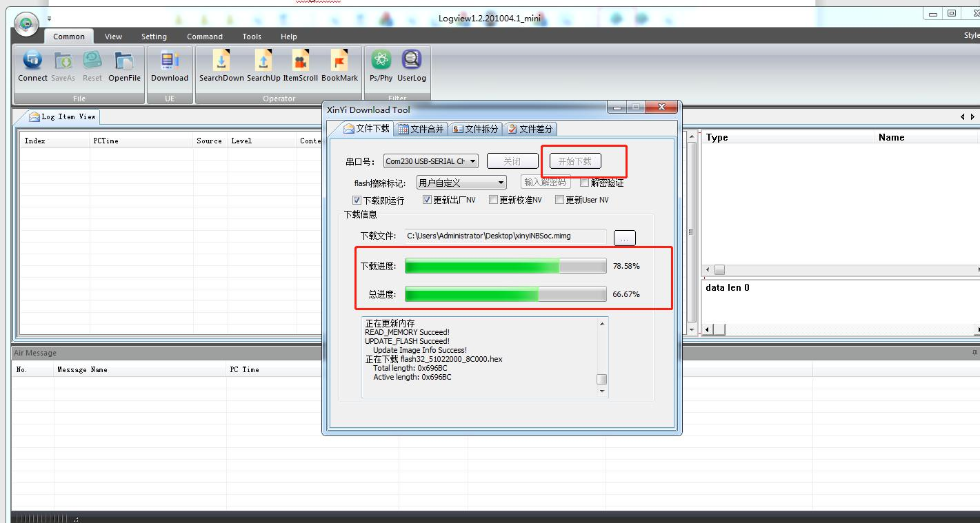Click the Message Name column header
Screen dimensions: 980x523
point(140,369)
